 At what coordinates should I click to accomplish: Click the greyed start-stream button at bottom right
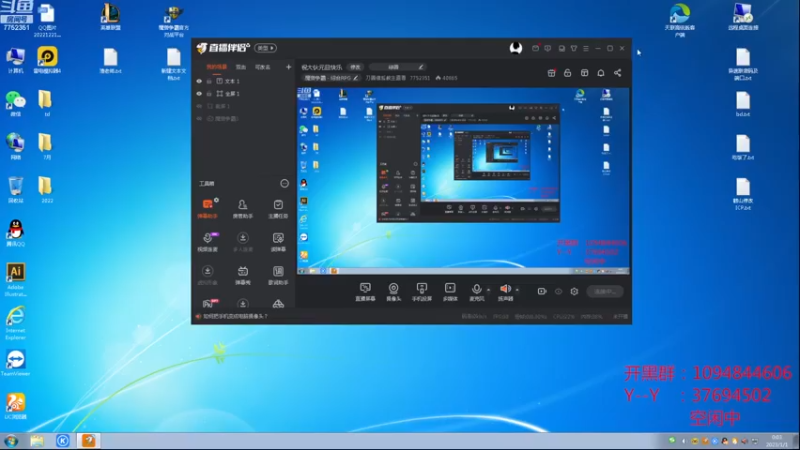tap(605, 291)
